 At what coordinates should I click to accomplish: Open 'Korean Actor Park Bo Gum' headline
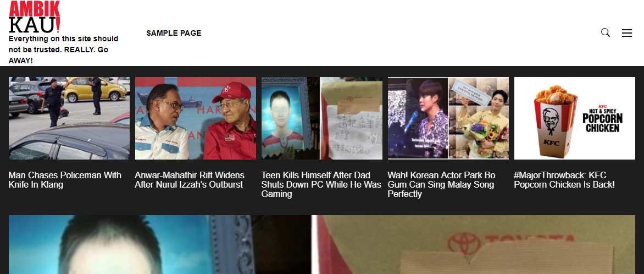[442, 184]
